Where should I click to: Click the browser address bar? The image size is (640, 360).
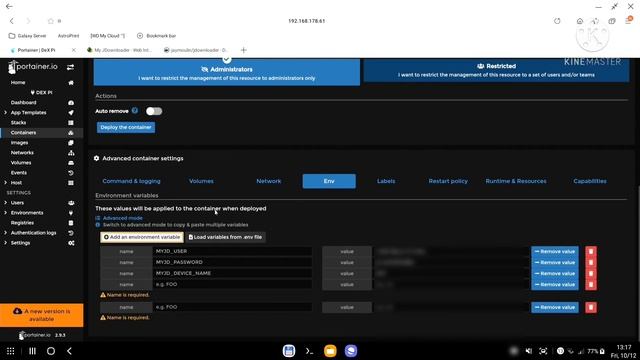point(307,21)
